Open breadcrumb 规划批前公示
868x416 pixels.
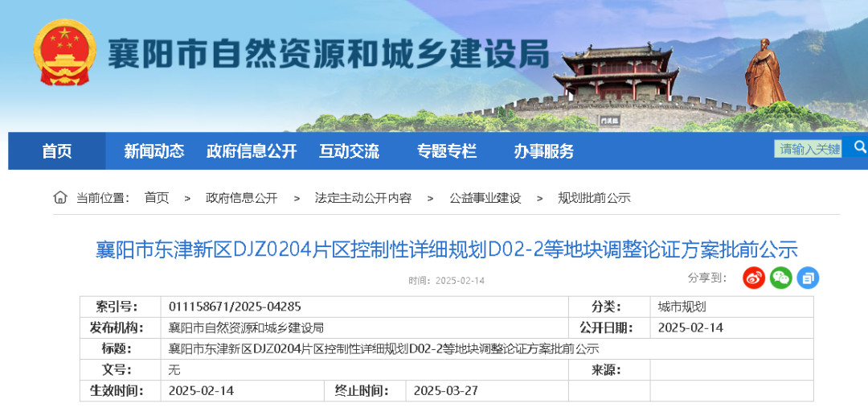(594, 198)
